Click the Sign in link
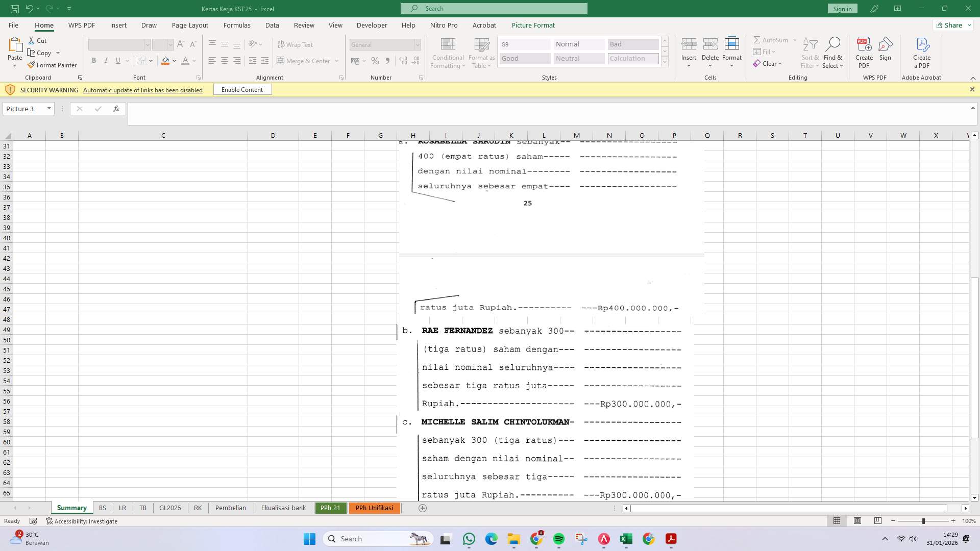This screenshot has height=551, width=980. pos(842,9)
